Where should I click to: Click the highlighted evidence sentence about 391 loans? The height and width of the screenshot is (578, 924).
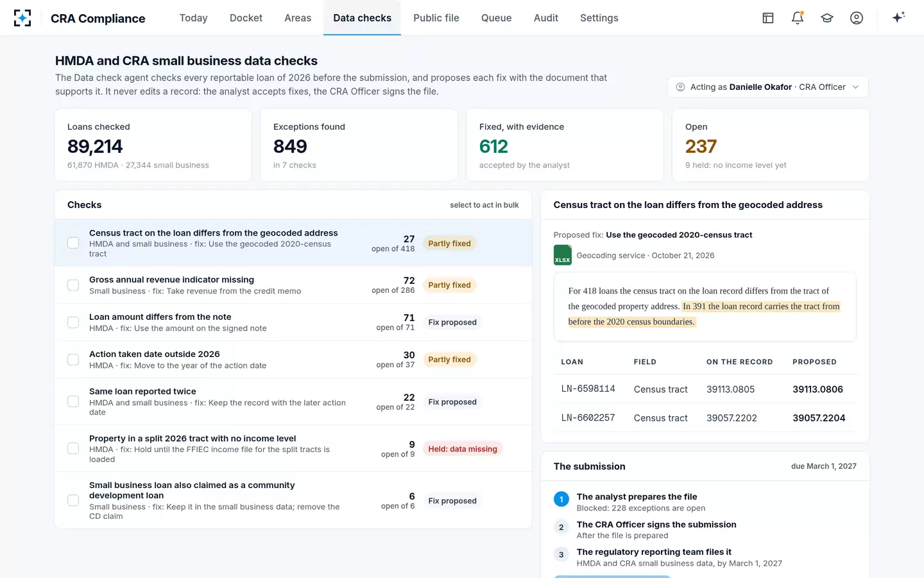click(704, 314)
